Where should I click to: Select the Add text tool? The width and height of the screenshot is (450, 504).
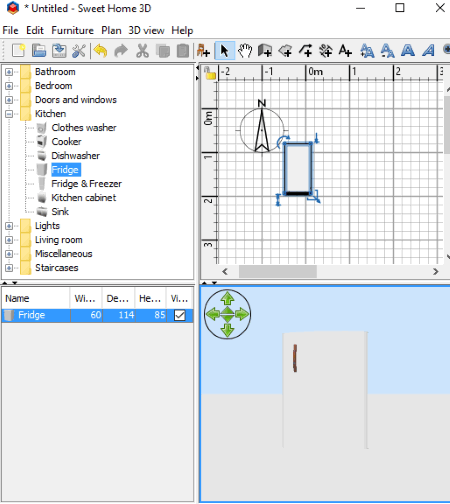point(345,51)
